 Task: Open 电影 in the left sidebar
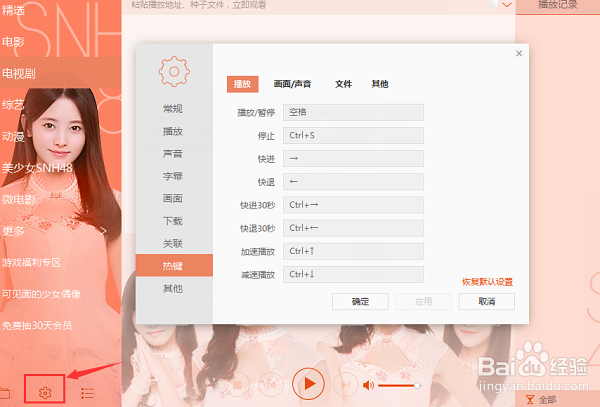pyautogui.click(x=13, y=41)
